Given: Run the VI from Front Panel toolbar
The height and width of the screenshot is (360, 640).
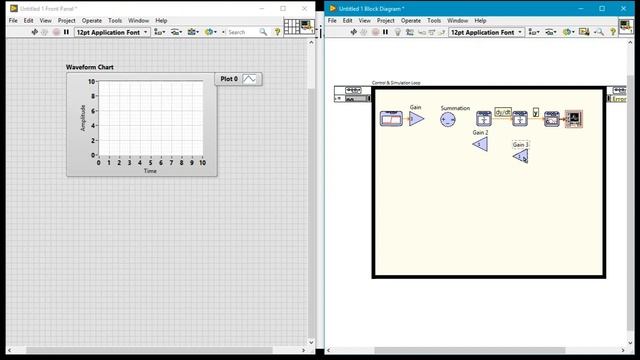Looking at the screenshot, I should (x=35, y=32).
